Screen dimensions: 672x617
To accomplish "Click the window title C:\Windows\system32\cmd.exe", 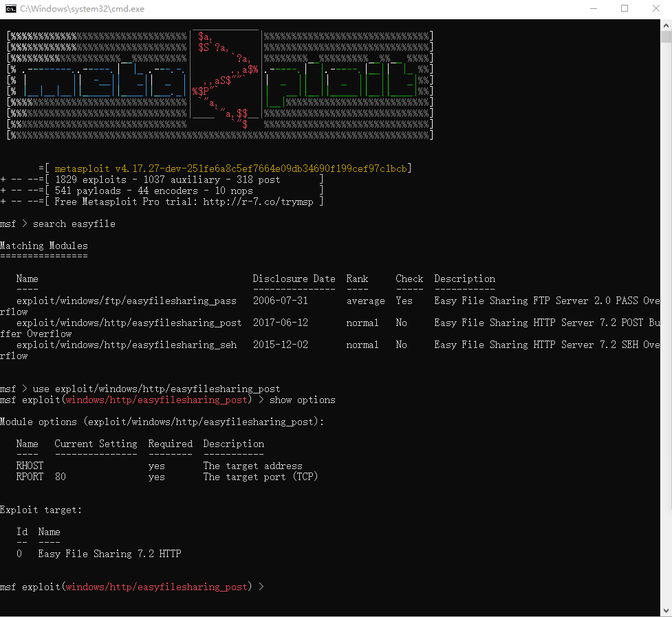I will (x=82, y=8).
